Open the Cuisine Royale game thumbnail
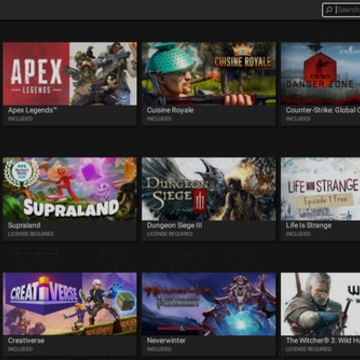360x360 pixels. [x=209, y=74]
